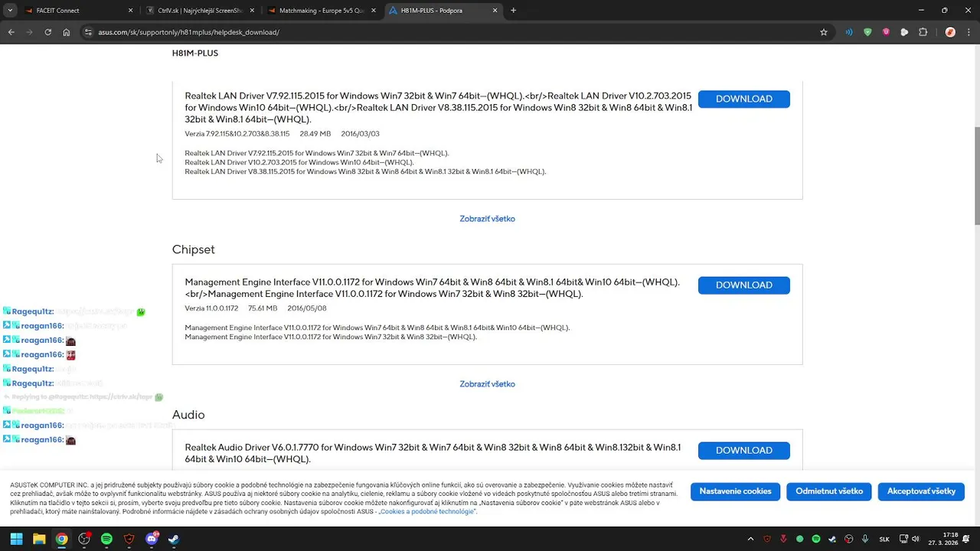
Task: Open the Chrome three-dot menu
Action: [969, 32]
